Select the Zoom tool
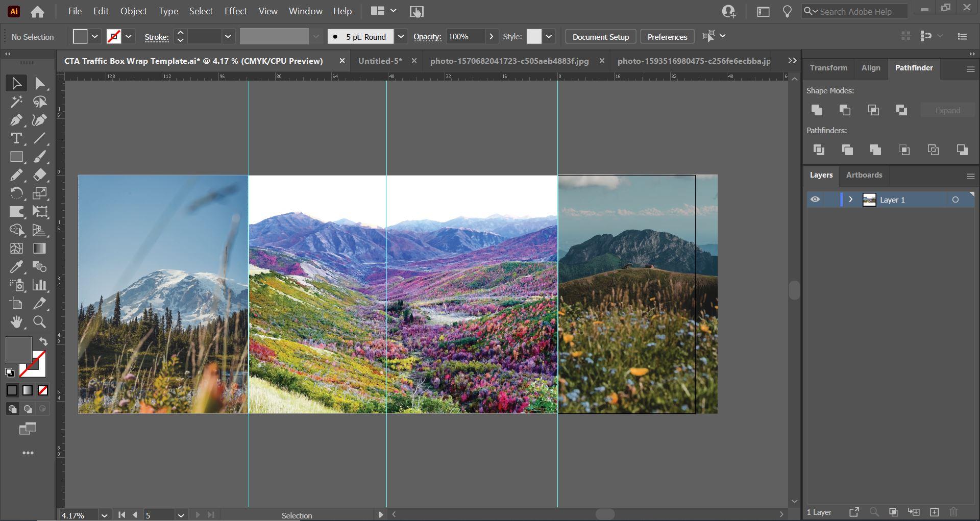Image resolution: width=980 pixels, height=521 pixels. coord(40,322)
